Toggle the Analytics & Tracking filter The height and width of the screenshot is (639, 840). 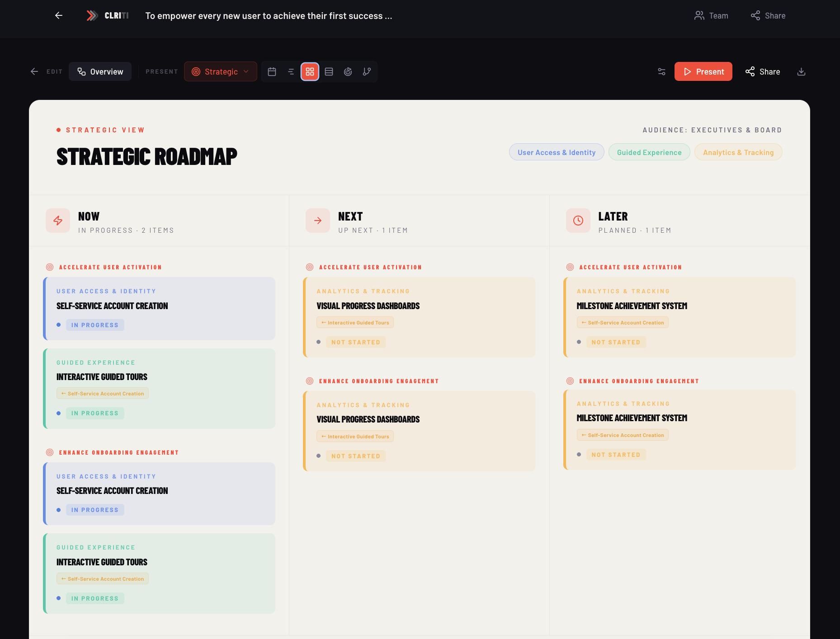[x=738, y=152]
